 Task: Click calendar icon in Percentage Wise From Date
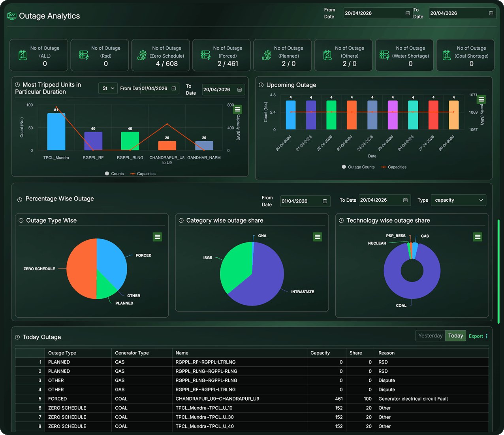coord(325,201)
